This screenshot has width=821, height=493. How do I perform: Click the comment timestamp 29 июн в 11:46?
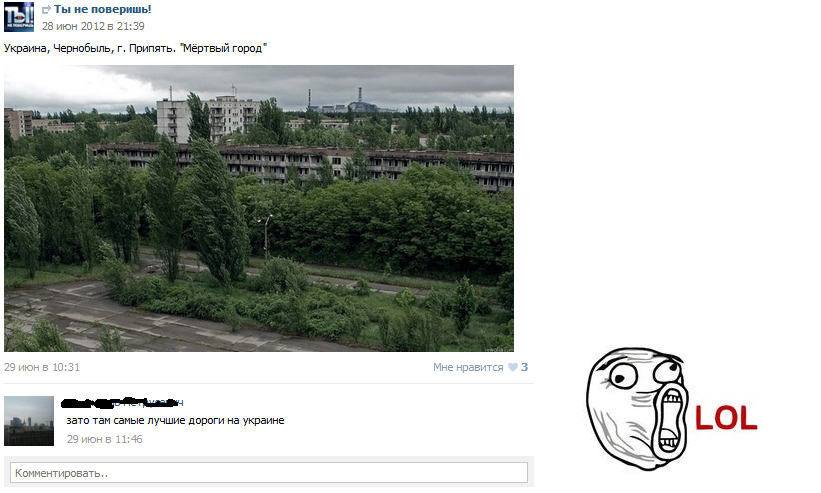point(105,439)
